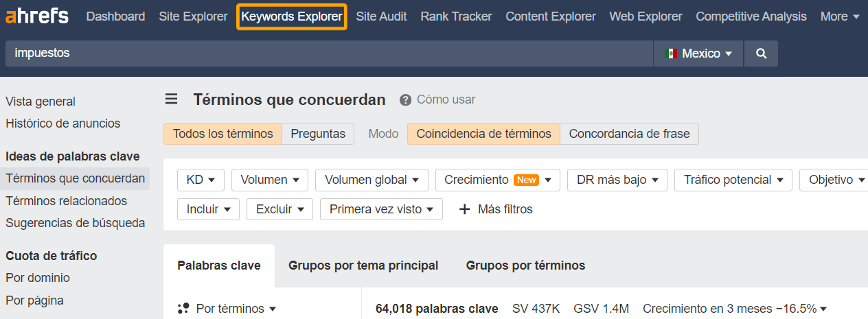Open the Dashboard menu item
This screenshot has width=868, height=319.
coord(115,16)
